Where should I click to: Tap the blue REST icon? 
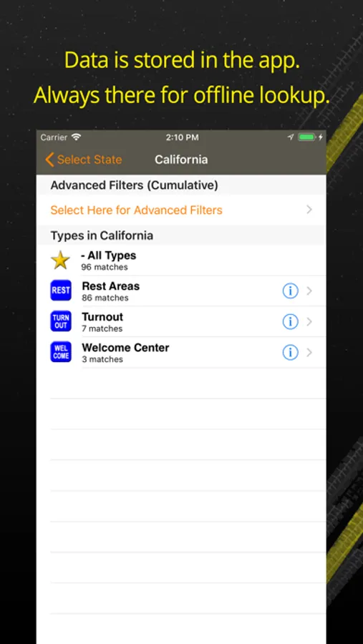click(61, 291)
